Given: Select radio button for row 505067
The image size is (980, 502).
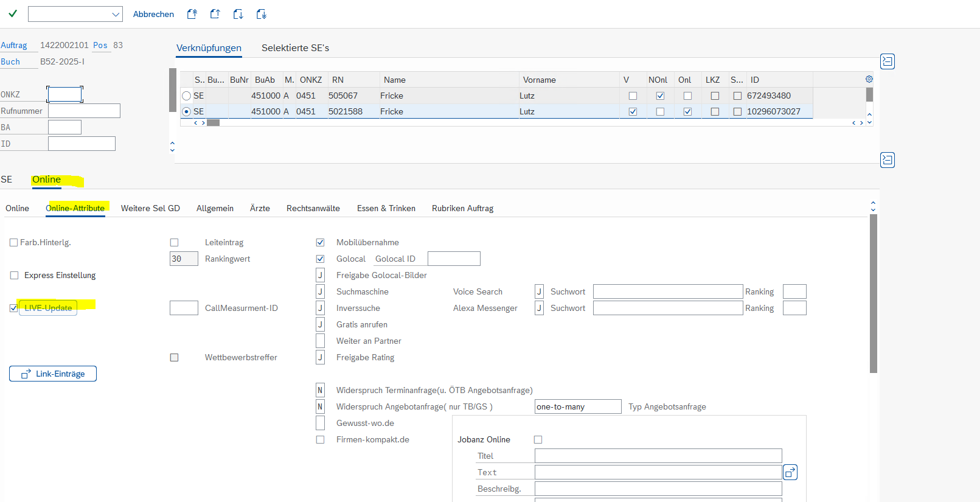Looking at the screenshot, I should (x=187, y=96).
